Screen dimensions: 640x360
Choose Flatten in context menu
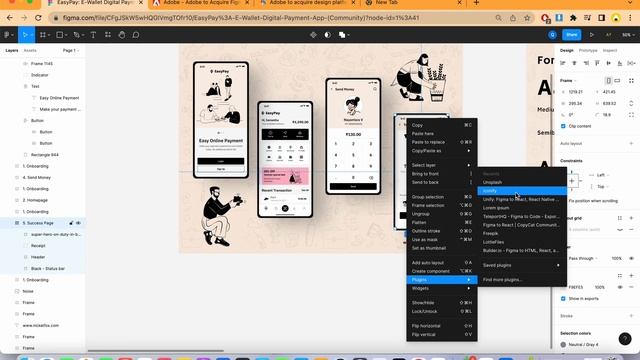tap(442, 222)
